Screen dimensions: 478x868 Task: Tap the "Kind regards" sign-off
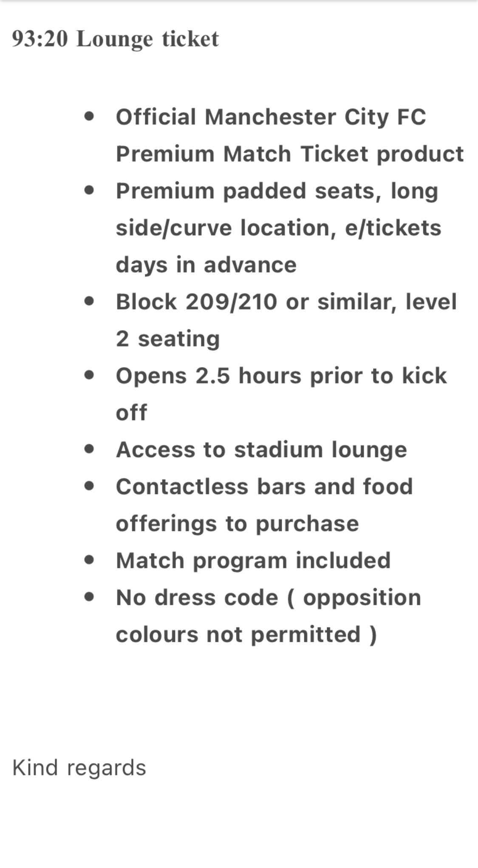click(79, 768)
